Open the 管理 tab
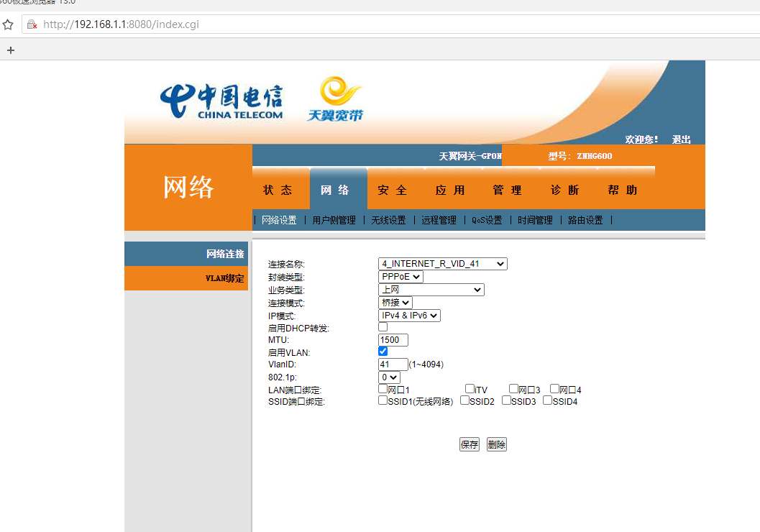Image resolution: width=760 pixels, height=532 pixels. coord(508,190)
